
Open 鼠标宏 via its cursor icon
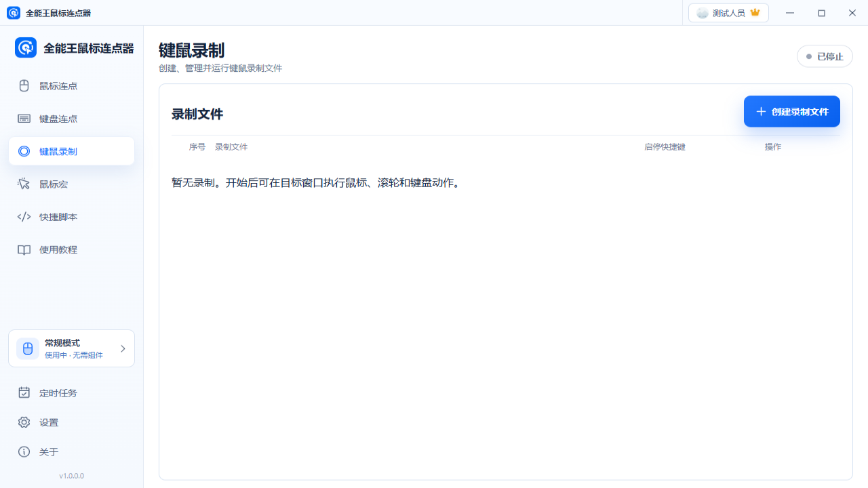(x=24, y=184)
